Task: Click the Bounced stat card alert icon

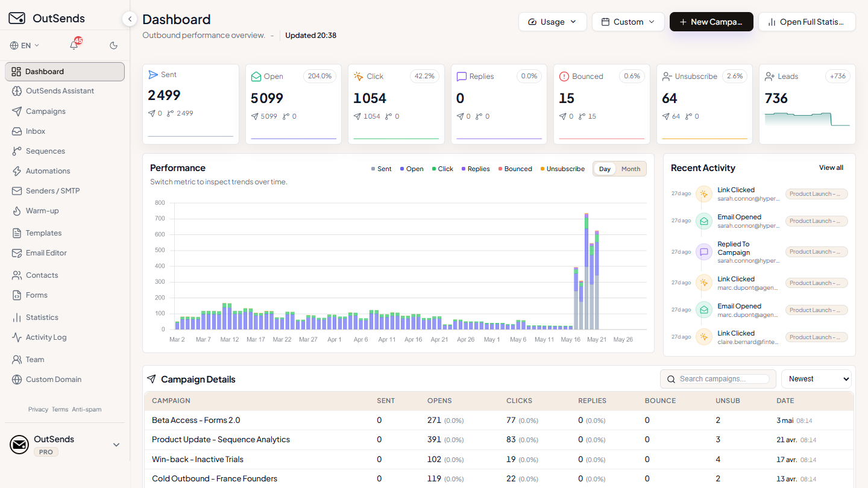Action: 564,77
